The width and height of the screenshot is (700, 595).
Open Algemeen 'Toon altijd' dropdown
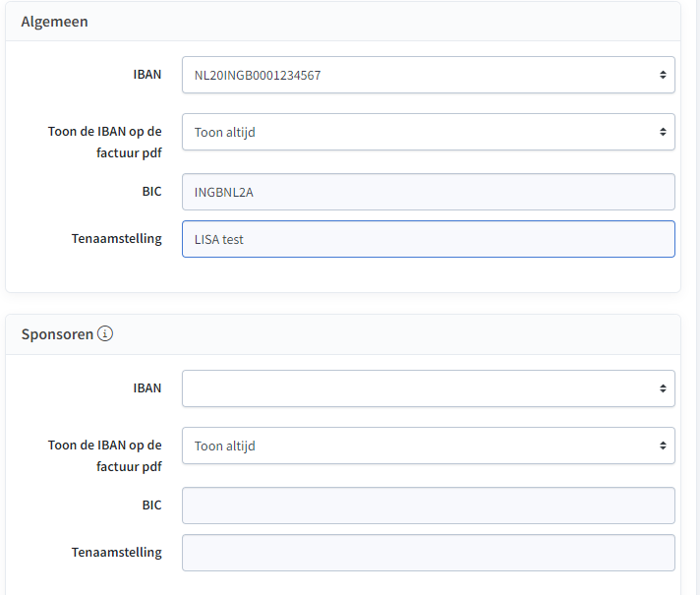click(x=428, y=132)
